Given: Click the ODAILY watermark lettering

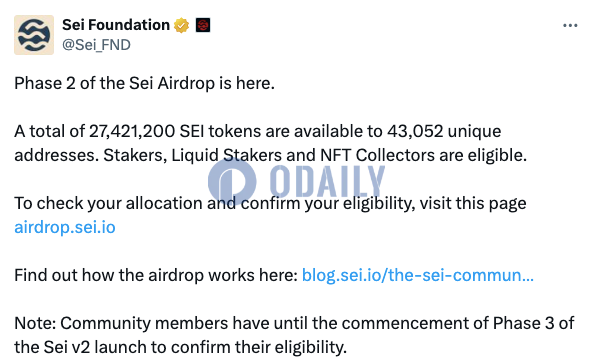Looking at the screenshot, I should [328, 182].
